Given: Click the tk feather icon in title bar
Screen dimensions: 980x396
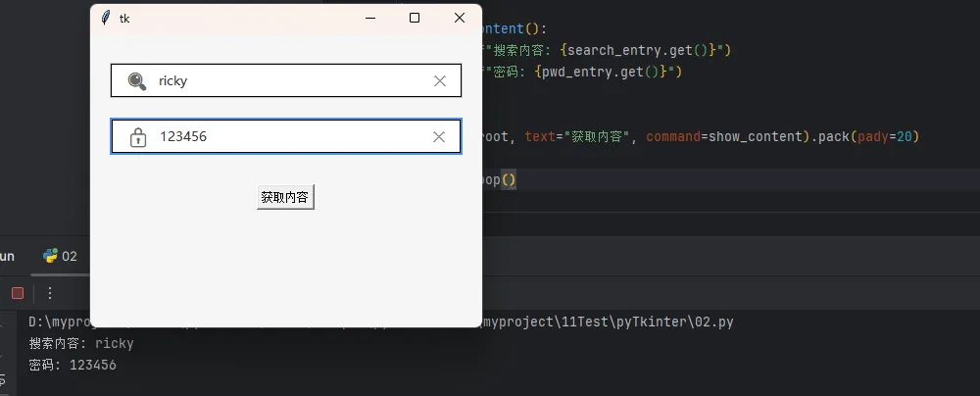Looking at the screenshot, I should [x=106, y=18].
